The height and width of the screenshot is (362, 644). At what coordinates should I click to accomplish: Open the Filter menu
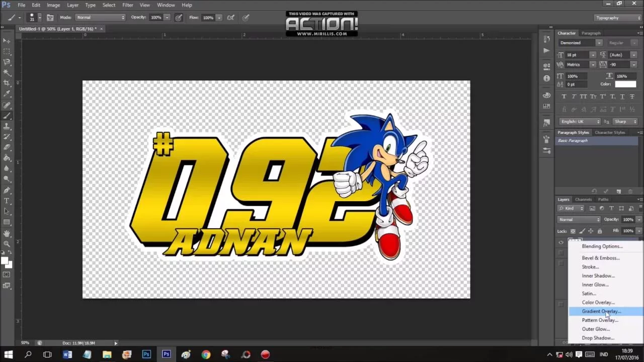[127, 5]
